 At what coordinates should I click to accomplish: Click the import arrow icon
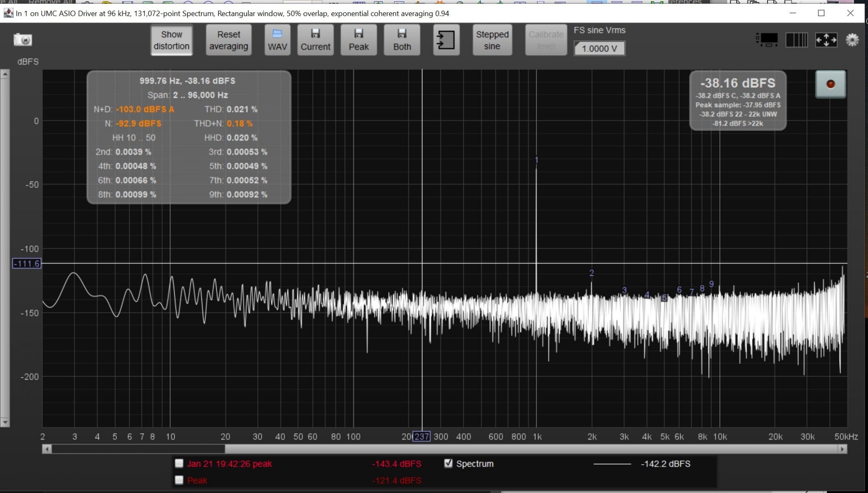tap(446, 40)
